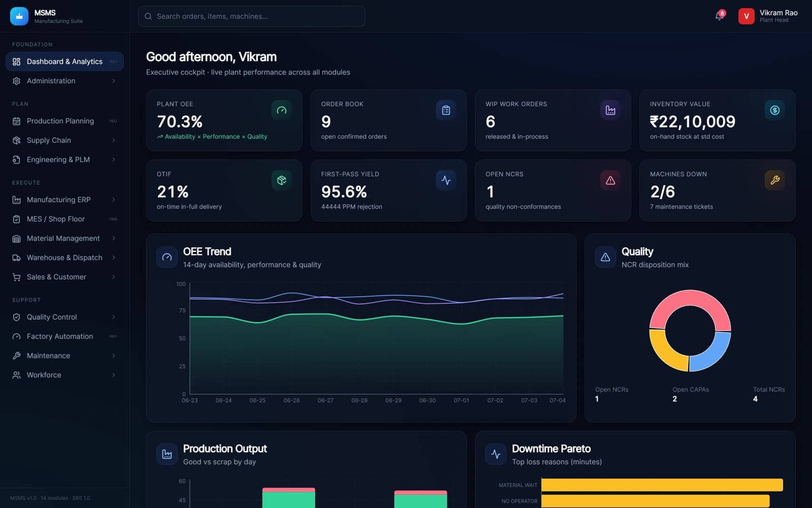The width and height of the screenshot is (812, 508).
Task: Expand the Supply Chain chevron
Action: click(113, 140)
